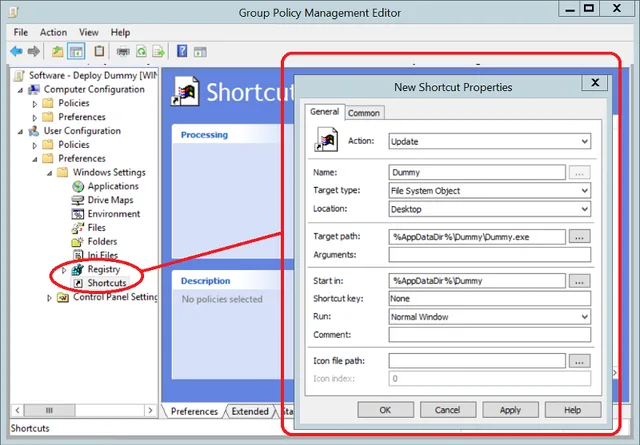The height and width of the screenshot is (445, 640).
Task: Toggle the Show/Hide Action Pane icon
Action: pyautogui.click(x=200, y=52)
